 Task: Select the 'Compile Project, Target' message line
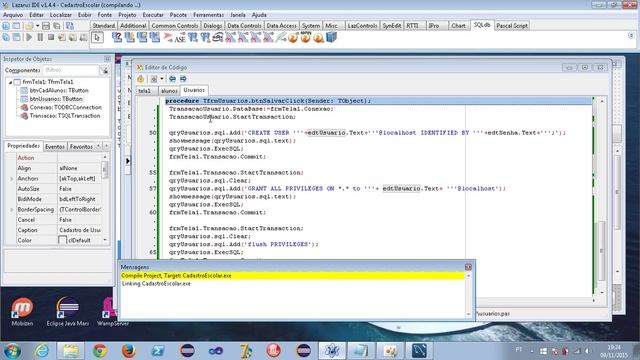point(292,276)
